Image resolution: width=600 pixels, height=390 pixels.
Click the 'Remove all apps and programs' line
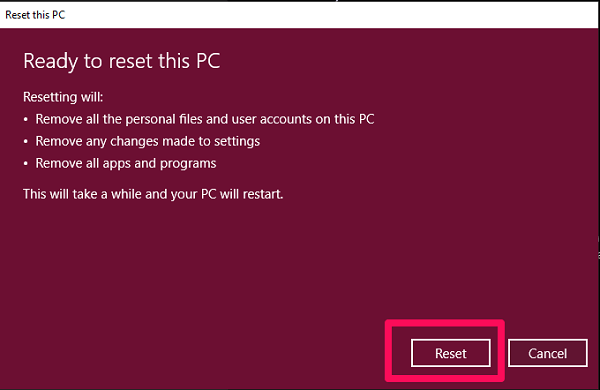(126, 163)
